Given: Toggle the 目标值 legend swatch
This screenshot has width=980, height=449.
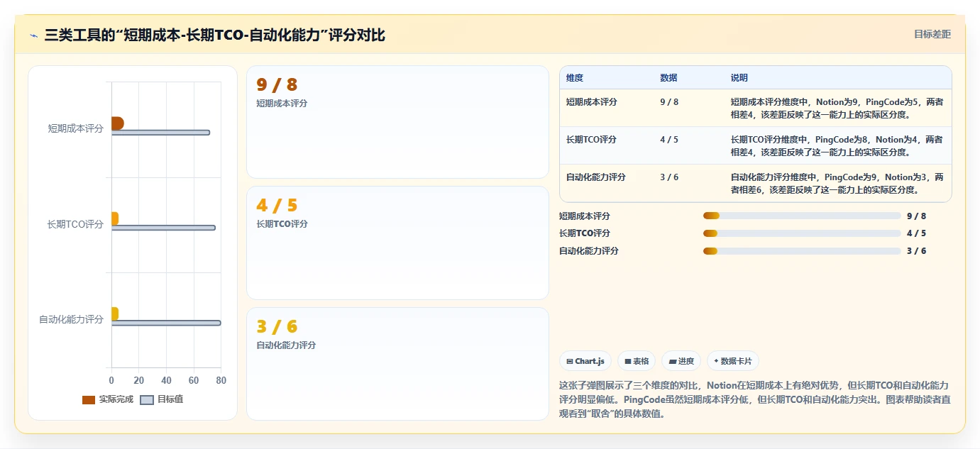Looking at the screenshot, I should pos(147,400).
